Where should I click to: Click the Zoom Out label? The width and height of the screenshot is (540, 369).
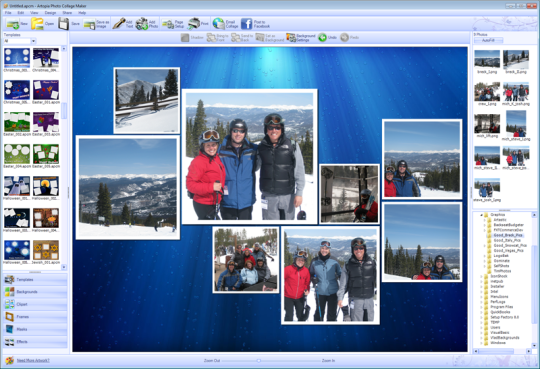pyautogui.click(x=212, y=361)
